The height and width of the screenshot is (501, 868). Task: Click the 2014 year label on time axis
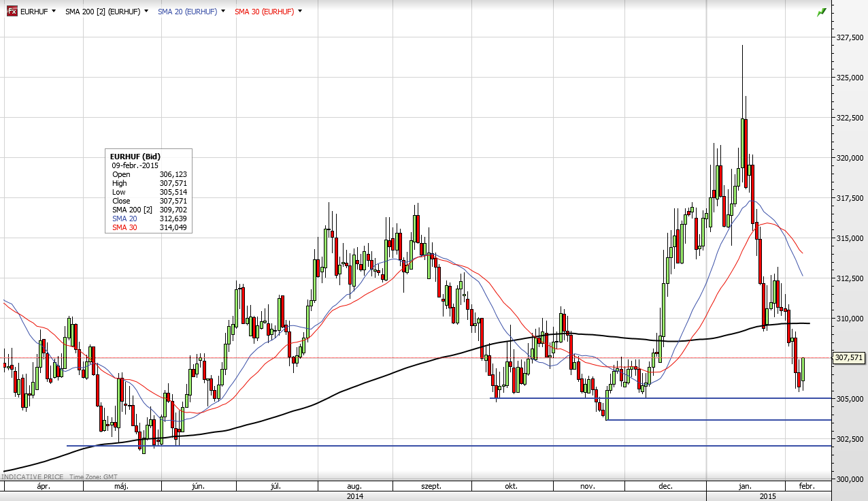tap(354, 496)
